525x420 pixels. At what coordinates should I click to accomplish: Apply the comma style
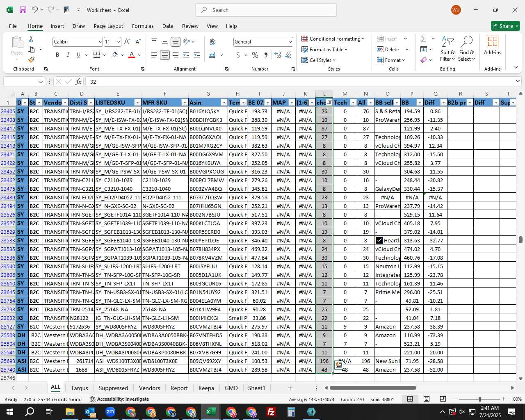coord(266,55)
